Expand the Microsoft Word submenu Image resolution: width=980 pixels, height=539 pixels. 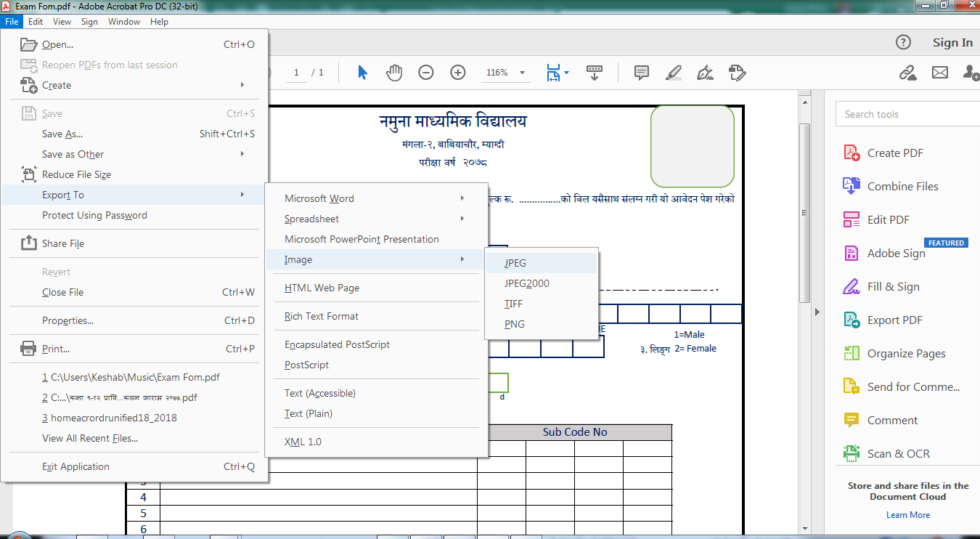(462, 198)
